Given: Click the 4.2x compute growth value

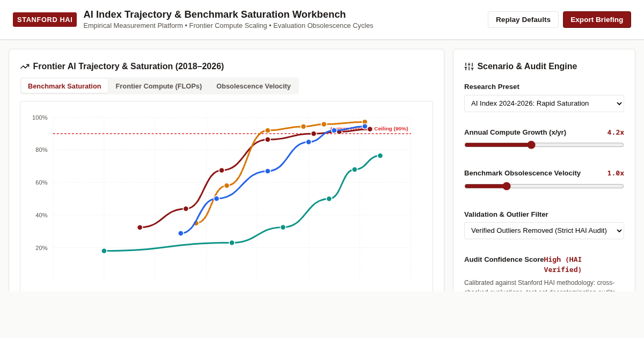Looking at the screenshot, I should [616, 133].
